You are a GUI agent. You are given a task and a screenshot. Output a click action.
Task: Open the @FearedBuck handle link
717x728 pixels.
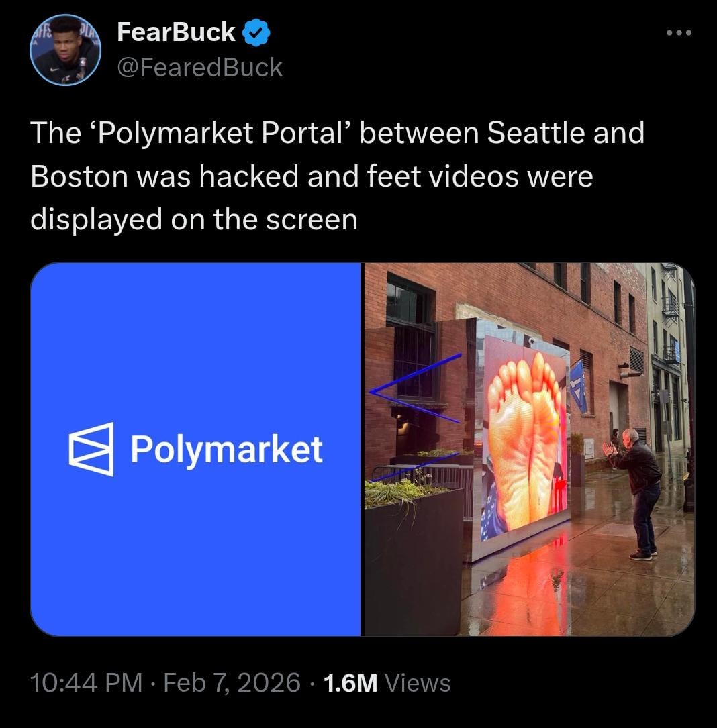(x=200, y=68)
